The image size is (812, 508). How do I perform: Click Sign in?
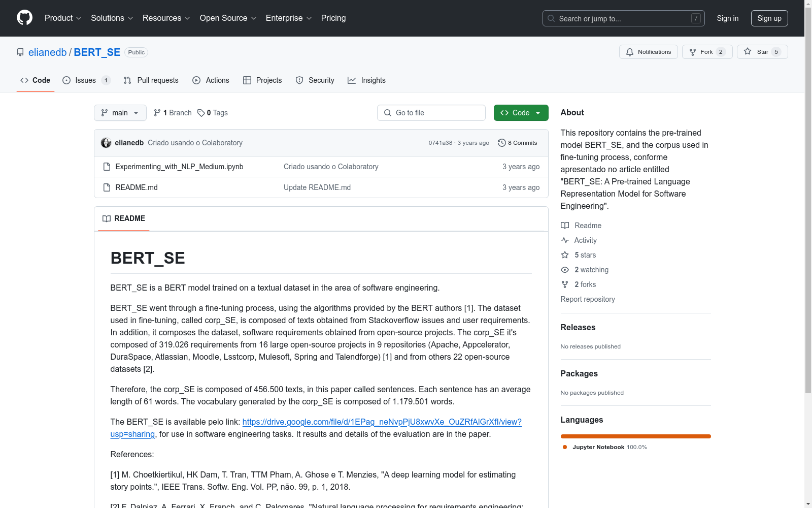(727, 18)
